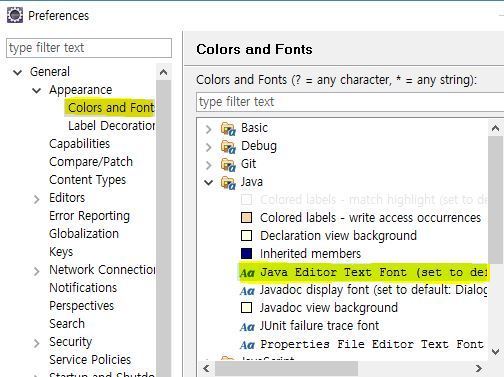This screenshot has width=504, height=377.
Task: Click the font list scroll down arrow
Action: pos(495,351)
